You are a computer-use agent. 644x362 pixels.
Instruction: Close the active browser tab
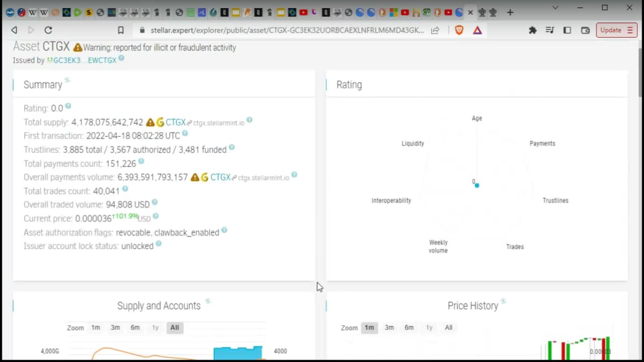click(470, 13)
